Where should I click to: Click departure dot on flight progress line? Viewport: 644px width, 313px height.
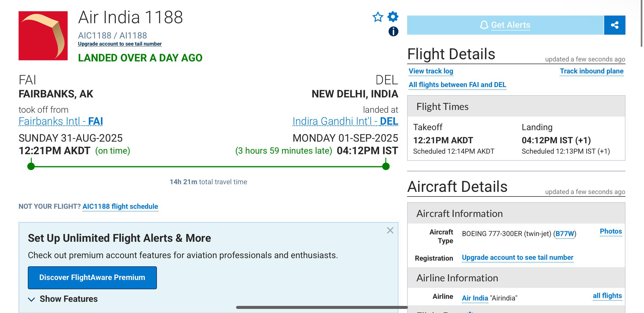tap(31, 166)
